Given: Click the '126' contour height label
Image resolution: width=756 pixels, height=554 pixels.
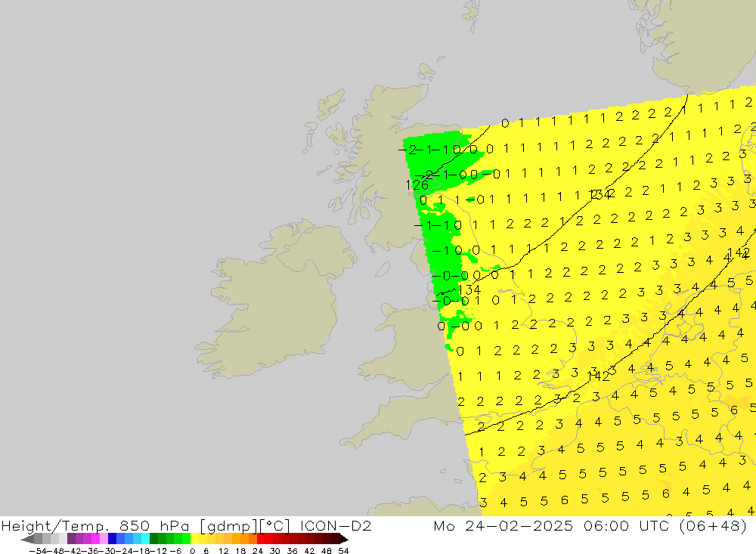Looking at the screenshot, I should coord(417,185).
